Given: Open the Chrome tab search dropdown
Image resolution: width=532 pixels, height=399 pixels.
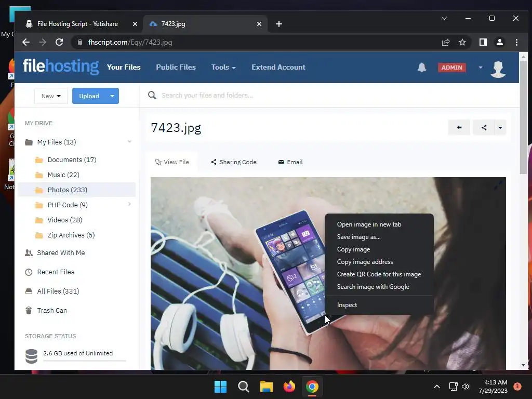Looking at the screenshot, I should [444, 18].
